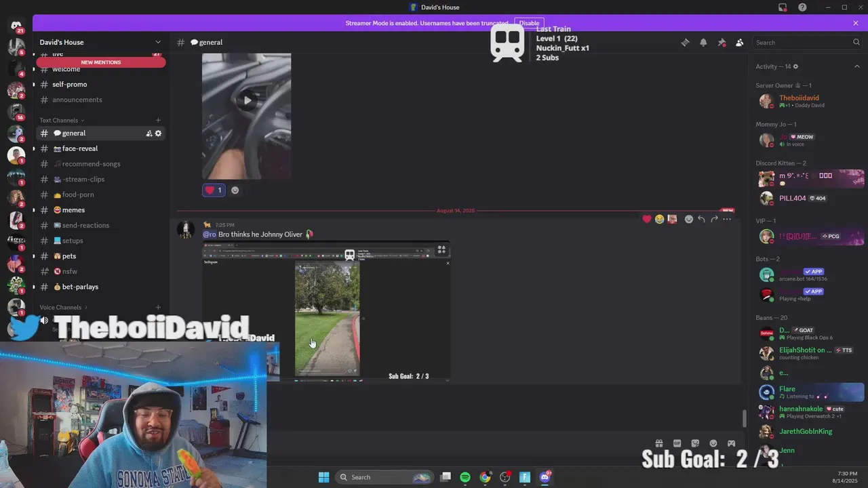Screen dimensions: 868x488
Task: Open the Threads icon in channel header
Action: pyautogui.click(x=685, y=42)
